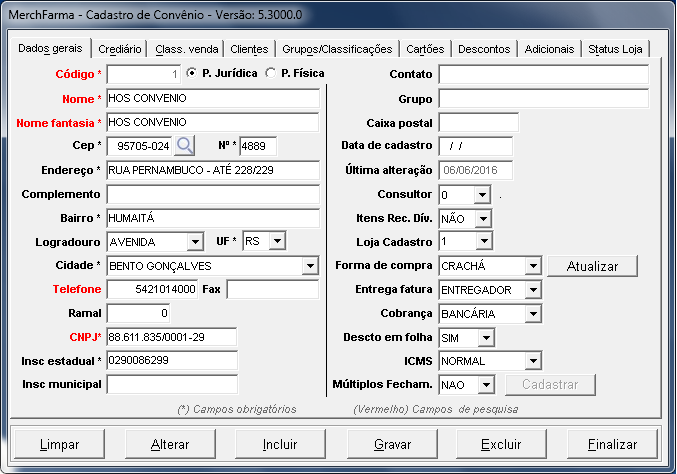677x474 pixels.
Task: Expand the ICMS dropdown
Action: [x=532, y=361]
